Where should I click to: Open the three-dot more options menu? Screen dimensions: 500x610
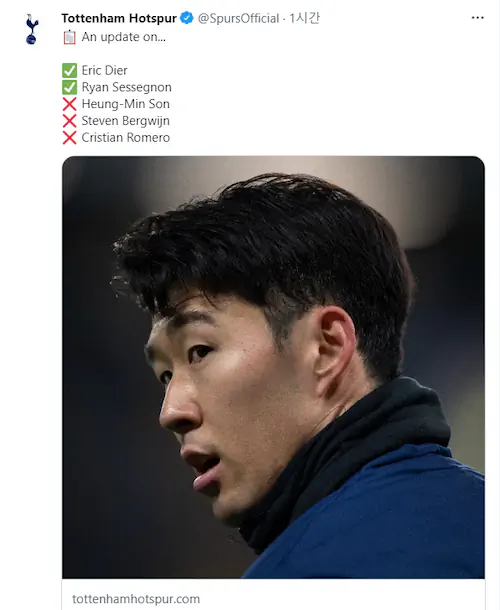click(477, 18)
